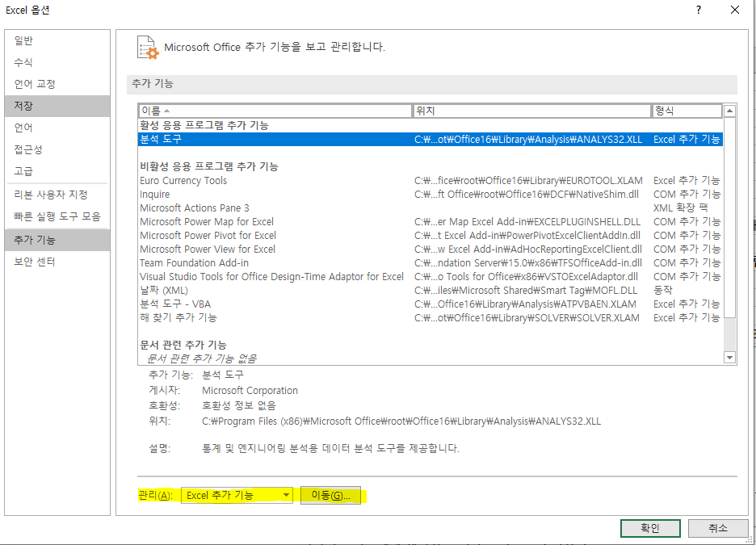Select the 분석 도구 - VBA row
This screenshot has width=756, height=545.
click(430, 304)
